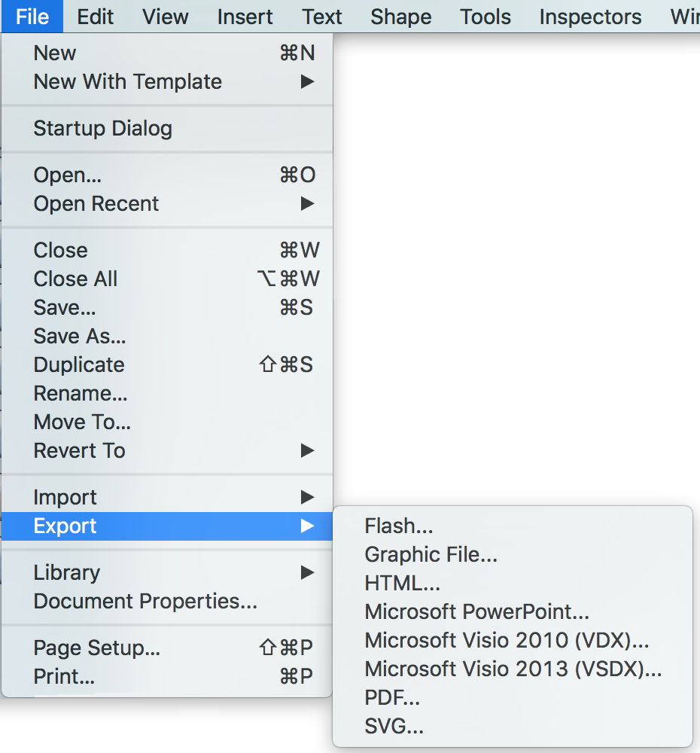Image resolution: width=700 pixels, height=753 pixels.
Task: Open the View menu in menu bar
Action: pyautogui.click(x=166, y=17)
